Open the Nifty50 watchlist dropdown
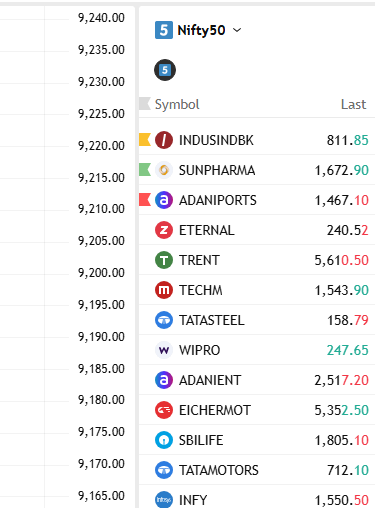The width and height of the screenshot is (375, 508). pos(198,30)
